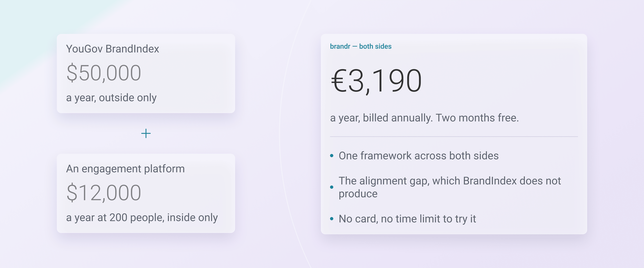Image resolution: width=644 pixels, height=268 pixels.
Task: Click the bullet before 'The alignment gap'
Action: 332,187
